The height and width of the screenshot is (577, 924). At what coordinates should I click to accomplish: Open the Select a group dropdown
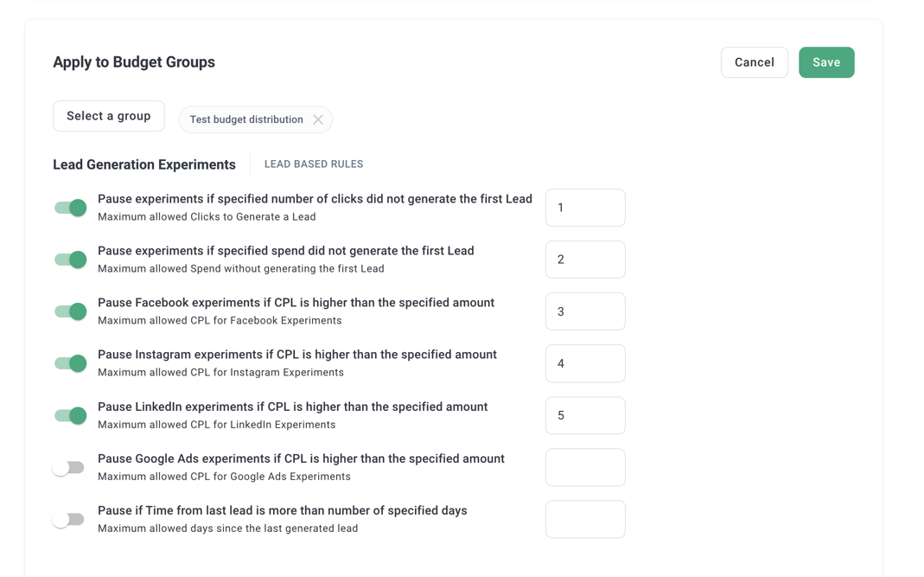pyautogui.click(x=109, y=116)
